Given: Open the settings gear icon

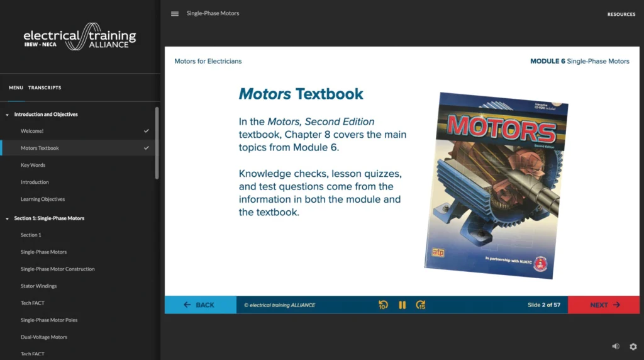Looking at the screenshot, I should click(633, 347).
